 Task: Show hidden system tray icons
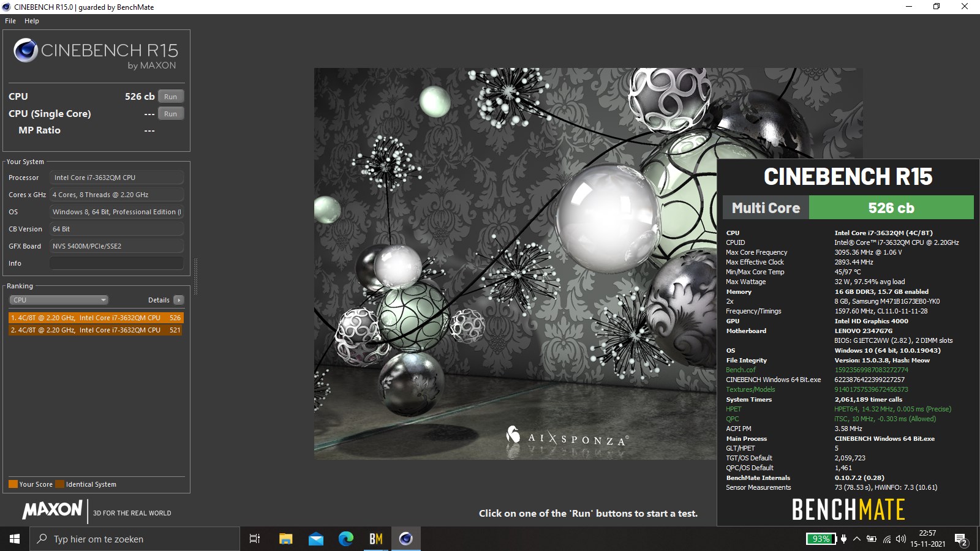(x=857, y=539)
